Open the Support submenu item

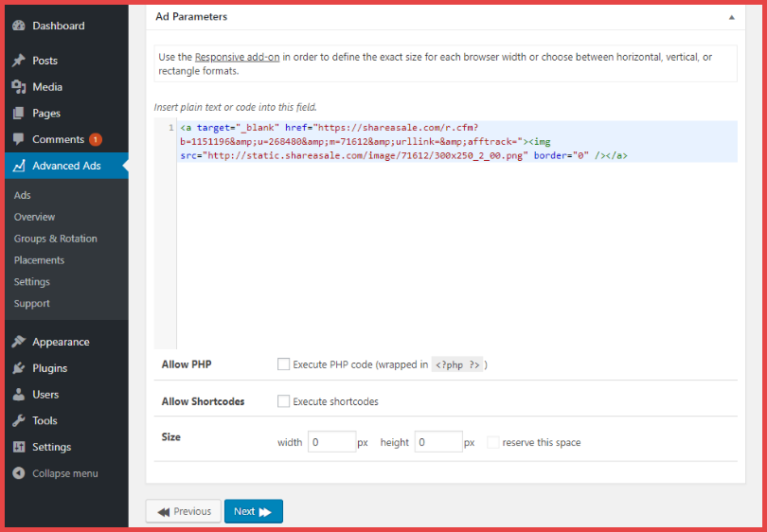point(32,303)
